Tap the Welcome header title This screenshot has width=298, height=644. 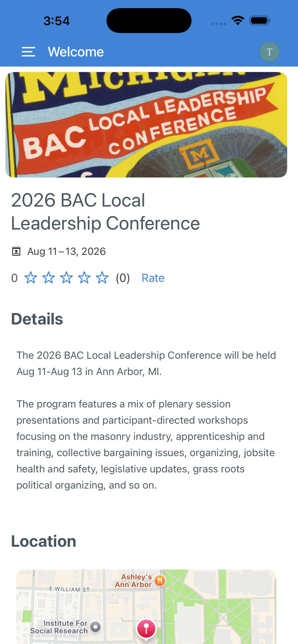point(76,52)
